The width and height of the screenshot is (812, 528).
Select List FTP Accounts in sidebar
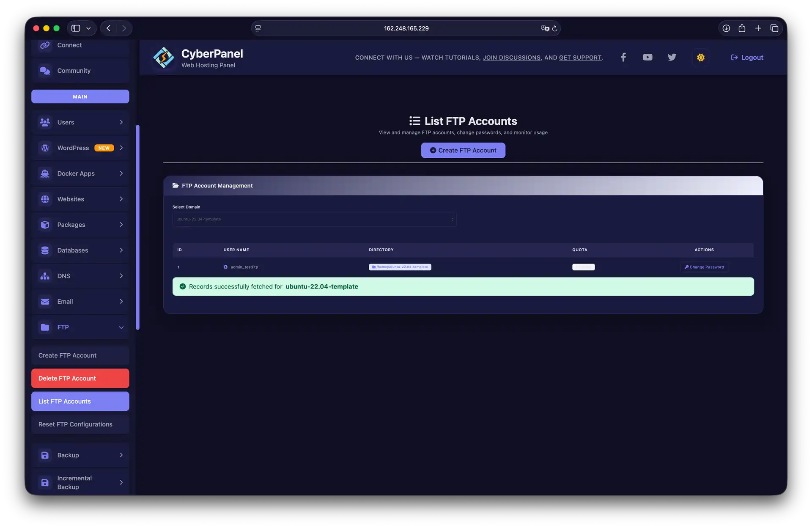tap(80, 401)
